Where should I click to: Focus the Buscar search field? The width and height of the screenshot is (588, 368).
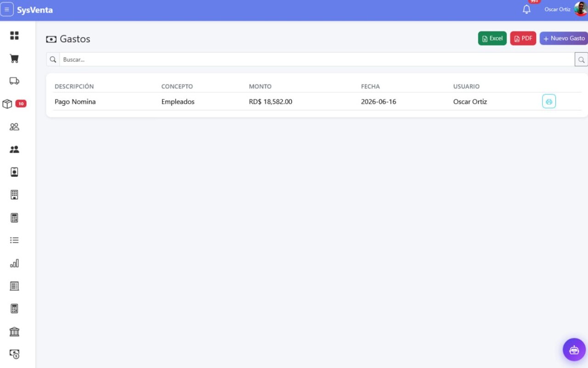point(317,59)
